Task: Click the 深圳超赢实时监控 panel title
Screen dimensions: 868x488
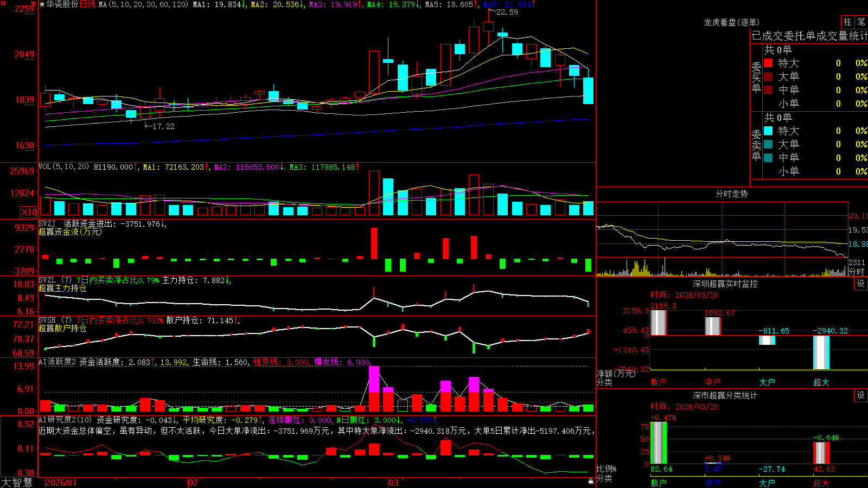Action: (725, 284)
